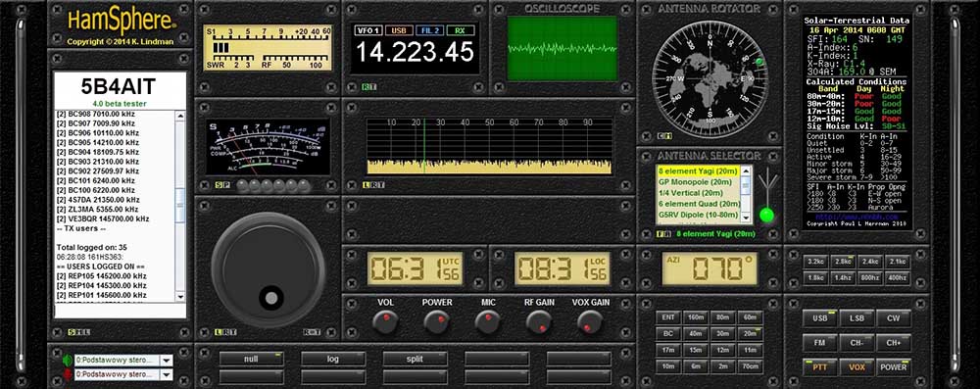Click the VOL knob

[x=385, y=322]
